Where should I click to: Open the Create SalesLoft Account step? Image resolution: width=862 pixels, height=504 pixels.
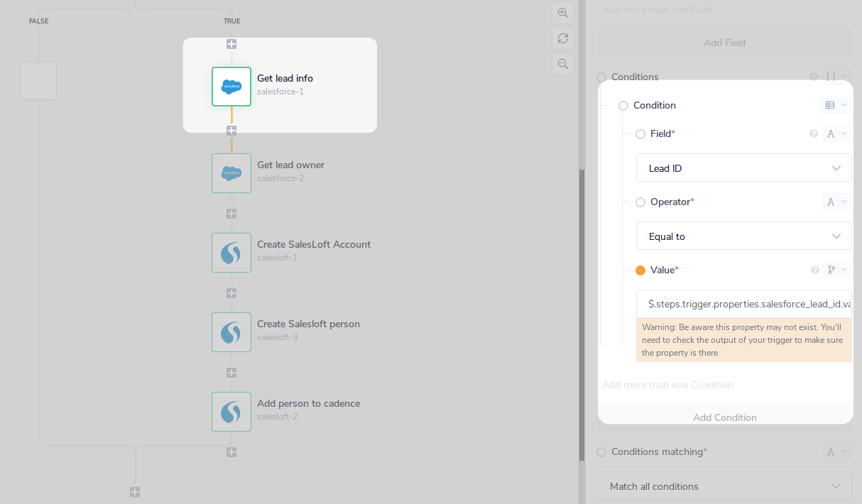pyautogui.click(x=231, y=253)
